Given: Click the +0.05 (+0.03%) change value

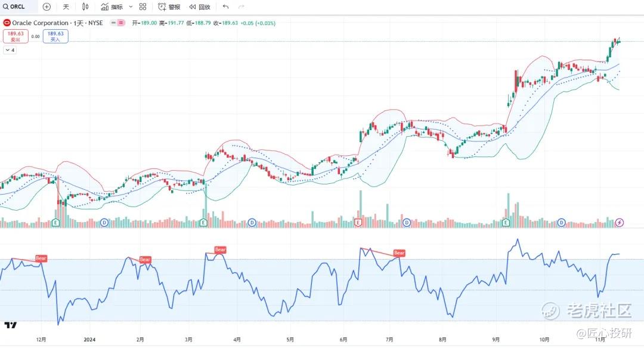Looking at the screenshot, I should [258, 23].
